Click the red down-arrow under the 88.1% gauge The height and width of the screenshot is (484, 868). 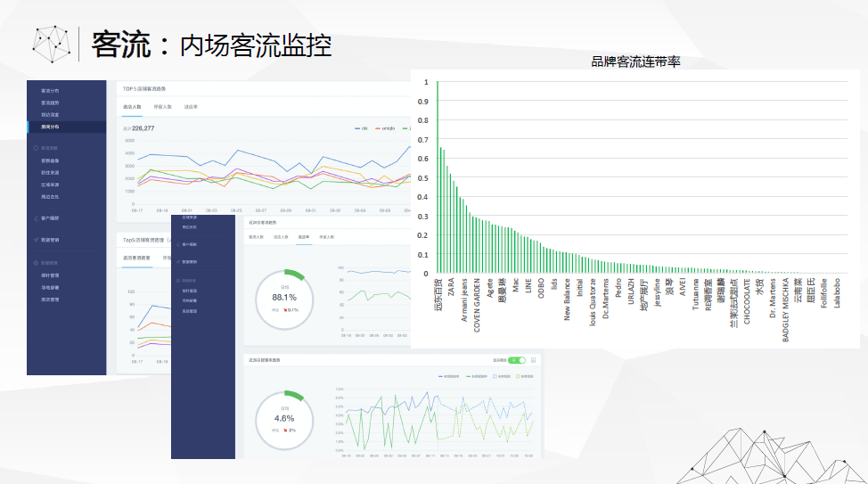pyautogui.click(x=285, y=310)
